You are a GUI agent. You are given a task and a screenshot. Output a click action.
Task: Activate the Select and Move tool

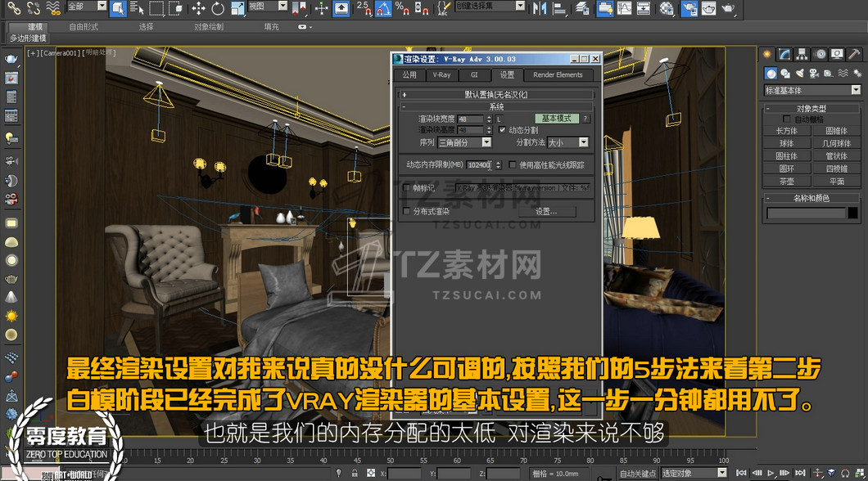point(198,7)
